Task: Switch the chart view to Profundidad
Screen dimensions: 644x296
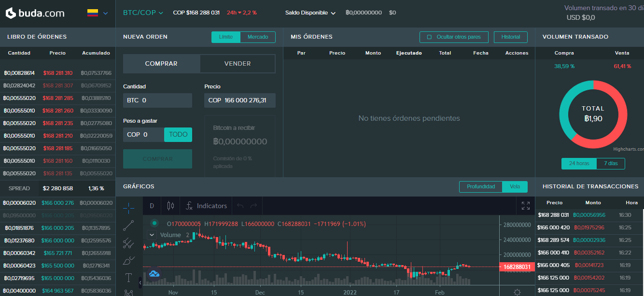Action: tap(480, 186)
